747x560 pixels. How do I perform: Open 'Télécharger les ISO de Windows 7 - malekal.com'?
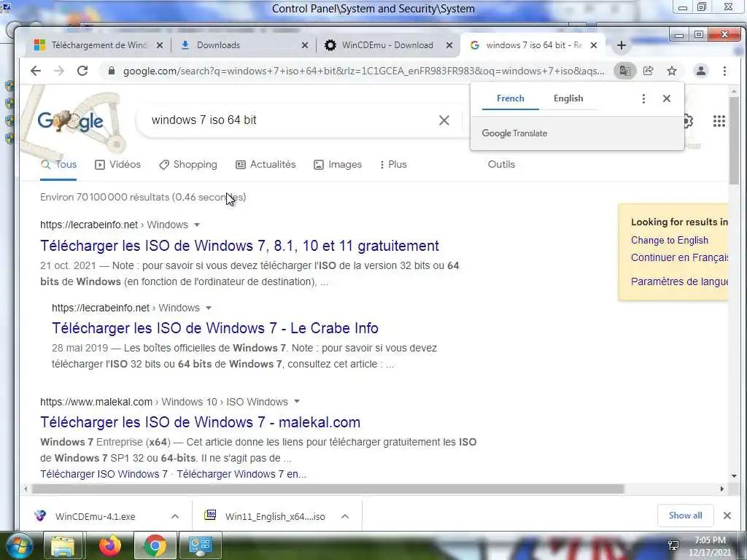pyautogui.click(x=200, y=422)
